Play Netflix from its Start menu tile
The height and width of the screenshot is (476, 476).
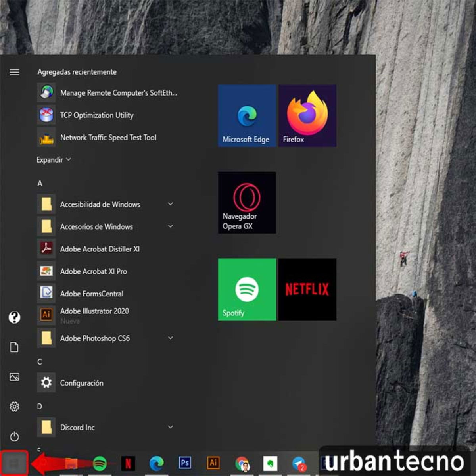point(308,290)
